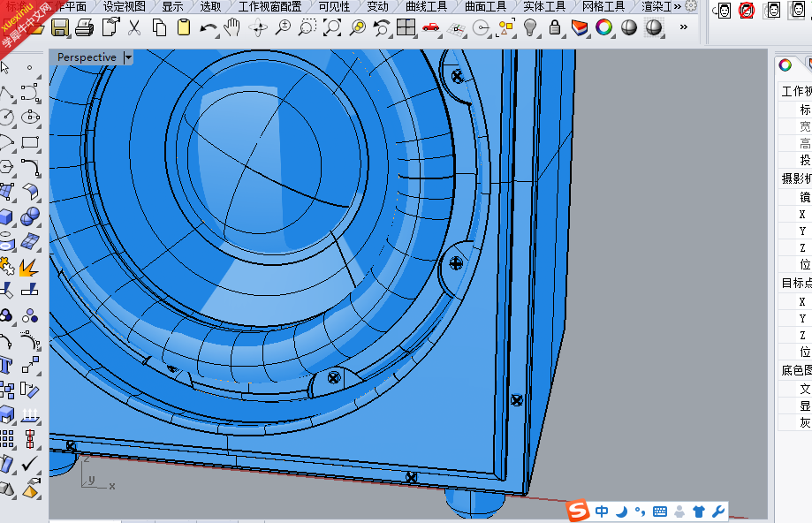
Task: Click the Copy to clipboard icon
Action: pyautogui.click(x=159, y=27)
